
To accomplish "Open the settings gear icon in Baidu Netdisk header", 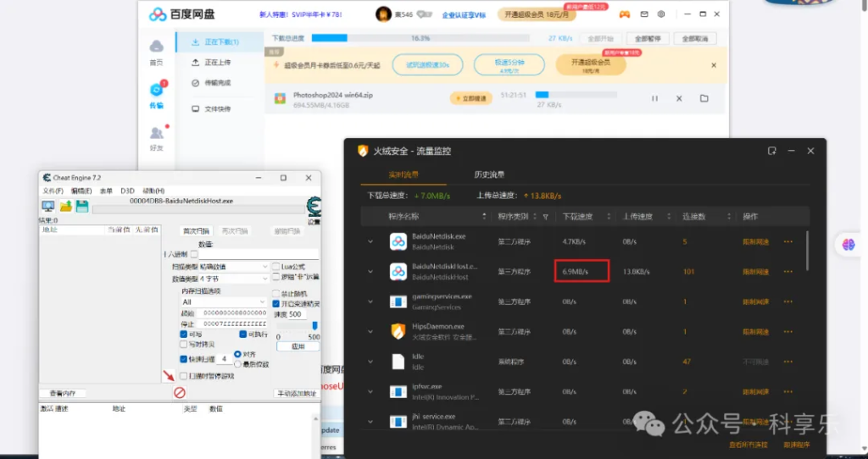I will coord(661,14).
